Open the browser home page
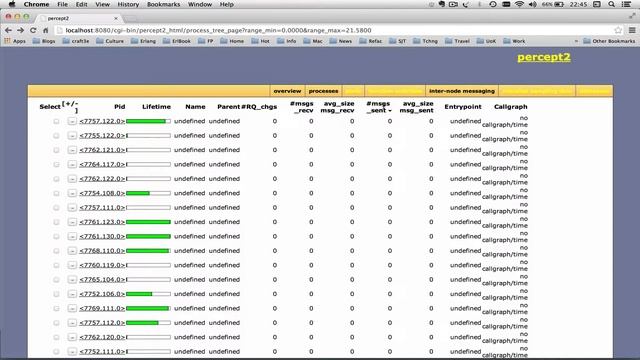 point(46,30)
